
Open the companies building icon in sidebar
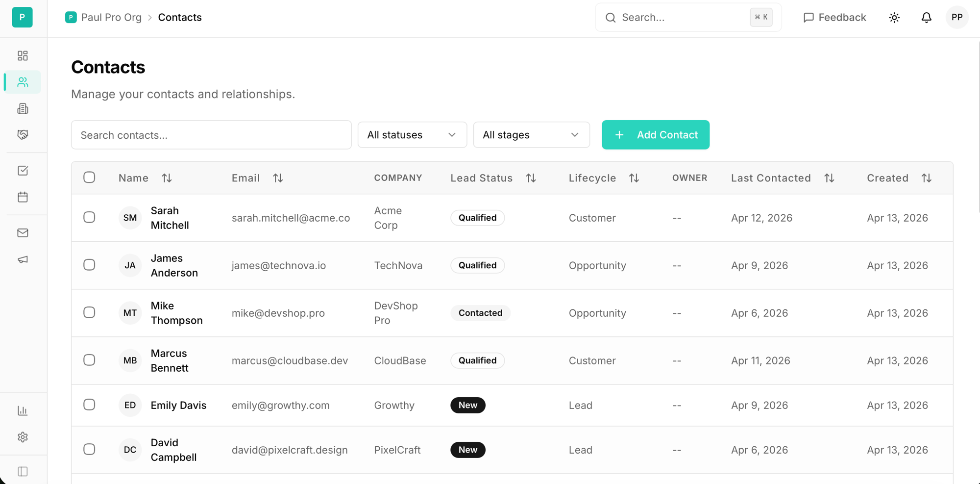point(23,108)
